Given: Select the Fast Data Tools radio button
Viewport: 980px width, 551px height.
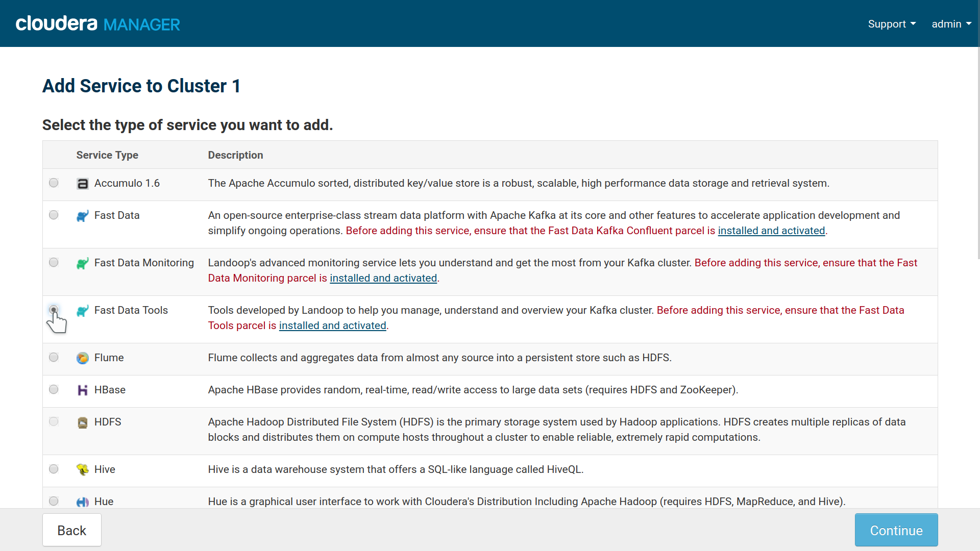Looking at the screenshot, I should pos(54,310).
